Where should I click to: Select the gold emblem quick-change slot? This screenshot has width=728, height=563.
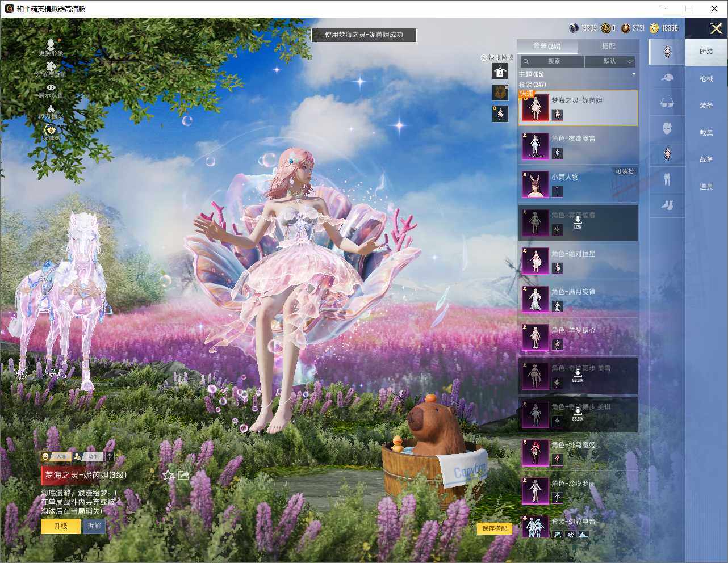click(500, 92)
